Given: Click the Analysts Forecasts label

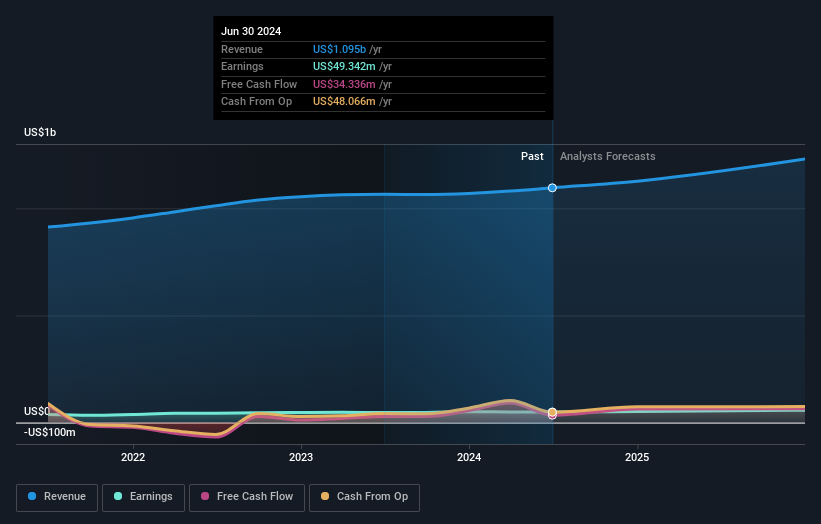Looking at the screenshot, I should (x=607, y=157).
